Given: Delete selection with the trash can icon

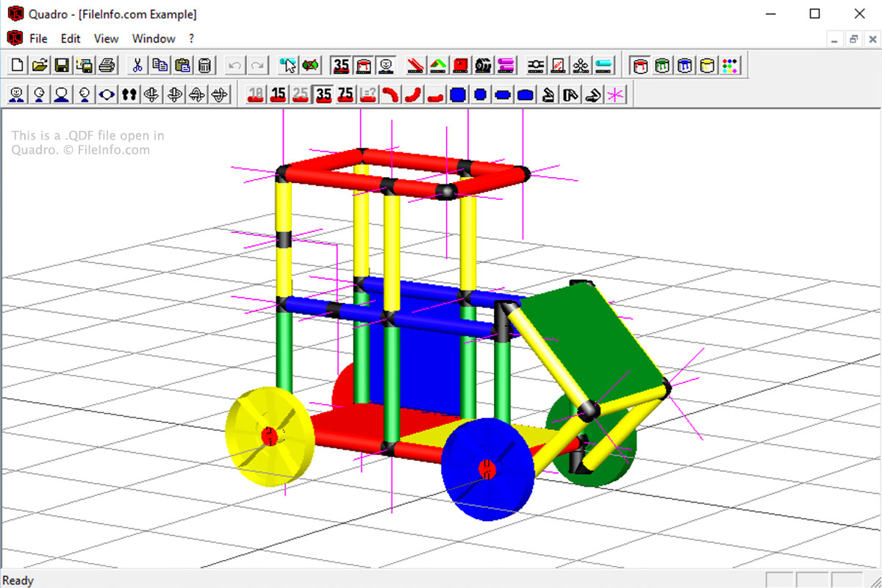Looking at the screenshot, I should [x=205, y=65].
